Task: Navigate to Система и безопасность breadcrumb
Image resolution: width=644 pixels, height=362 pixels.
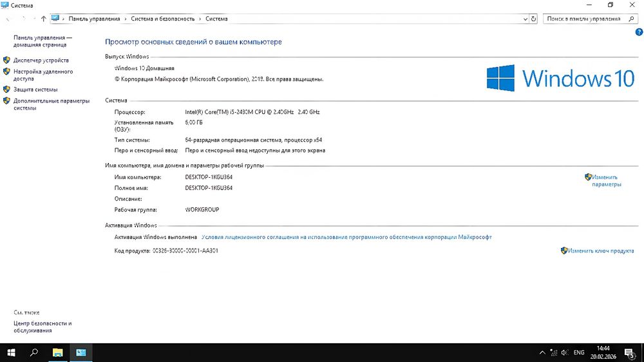Action: [x=163, y=19]
